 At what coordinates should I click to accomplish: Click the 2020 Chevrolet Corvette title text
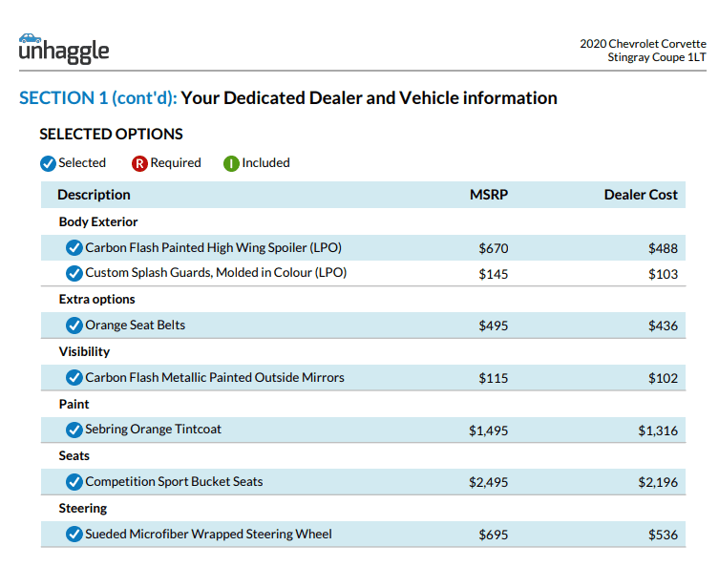[x=643, y=44]
